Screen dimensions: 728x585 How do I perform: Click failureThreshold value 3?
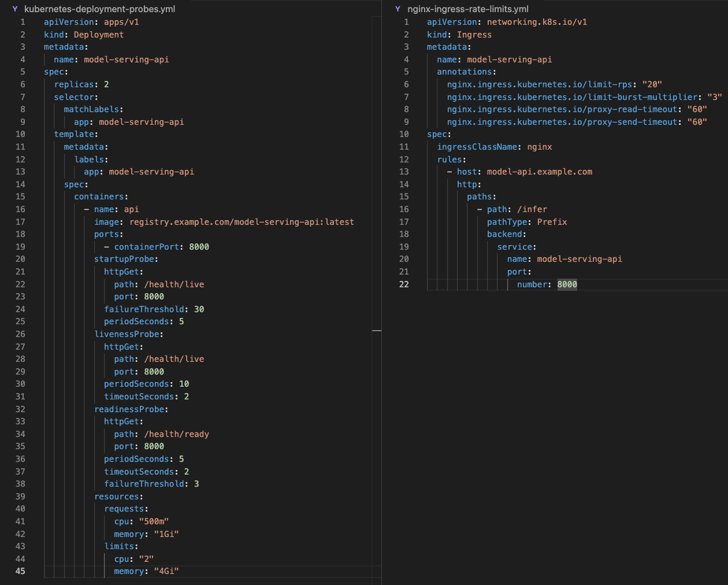tap(196, 484)
